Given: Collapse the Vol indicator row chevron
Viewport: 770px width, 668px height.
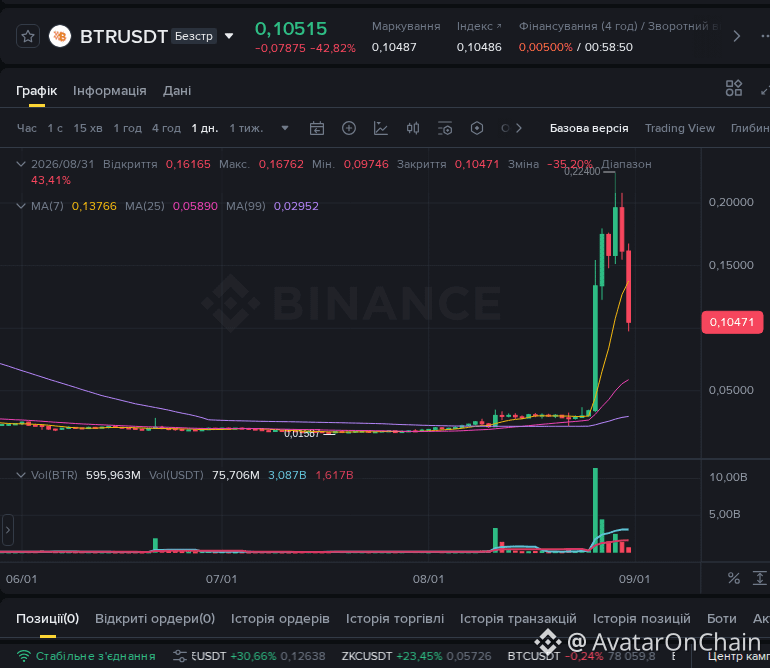Looking at the screenshot, I should click(21, 475).
